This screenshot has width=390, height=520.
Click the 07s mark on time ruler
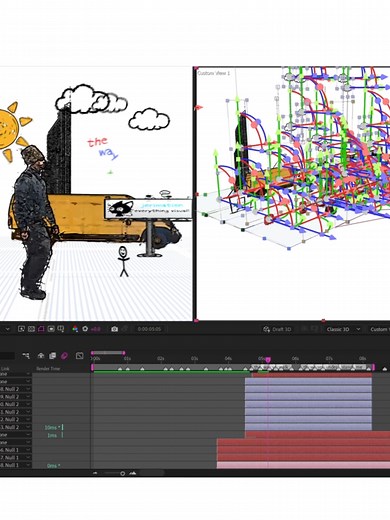(x=329, y=359)
